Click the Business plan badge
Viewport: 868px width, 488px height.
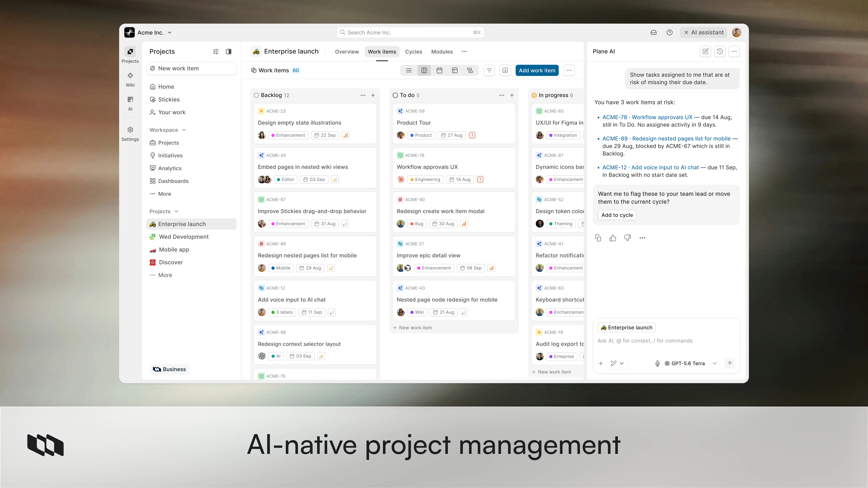170,369
